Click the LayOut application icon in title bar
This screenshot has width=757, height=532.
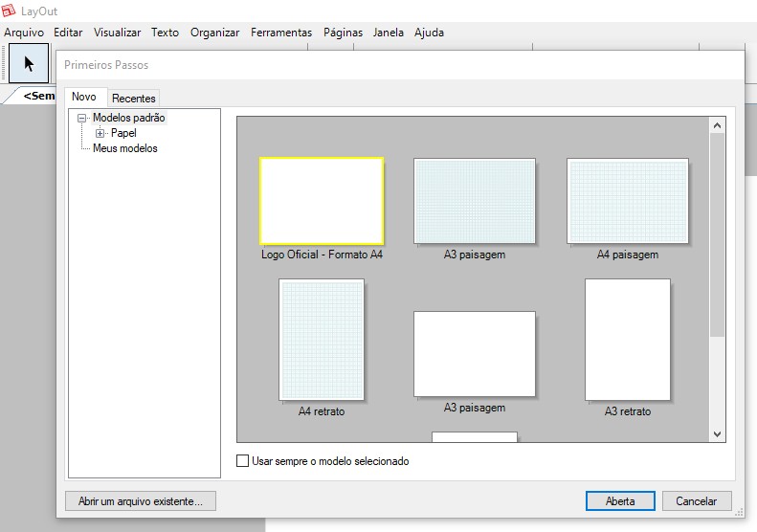point(9,11)
